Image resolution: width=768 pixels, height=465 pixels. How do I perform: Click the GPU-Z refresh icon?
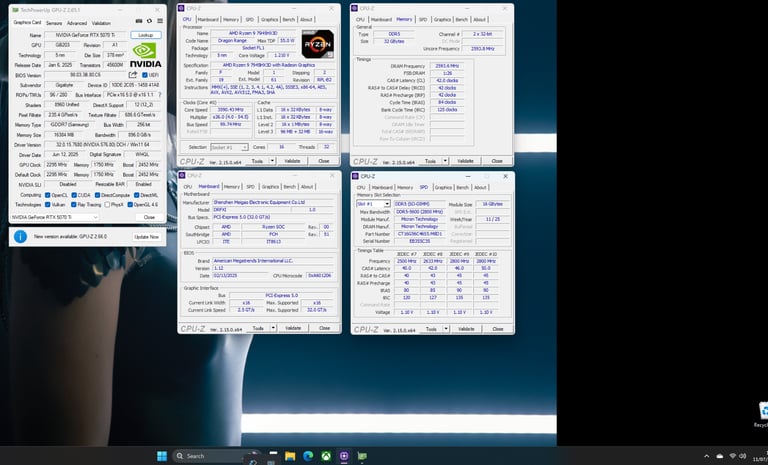[149, 22]
